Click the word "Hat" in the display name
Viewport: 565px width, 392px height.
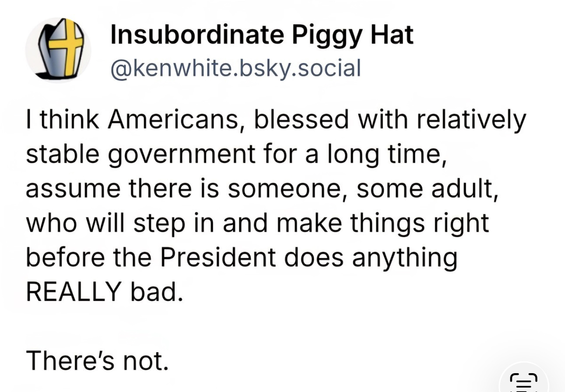point(392,35)
